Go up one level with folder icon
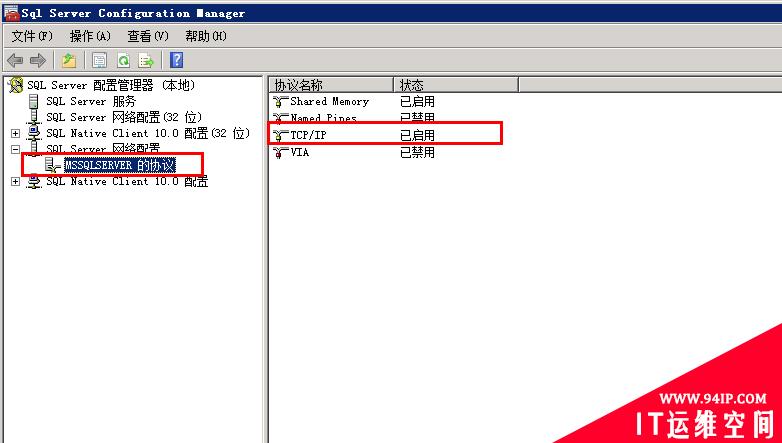Viewport: 782px width, 443px height. 69,61
